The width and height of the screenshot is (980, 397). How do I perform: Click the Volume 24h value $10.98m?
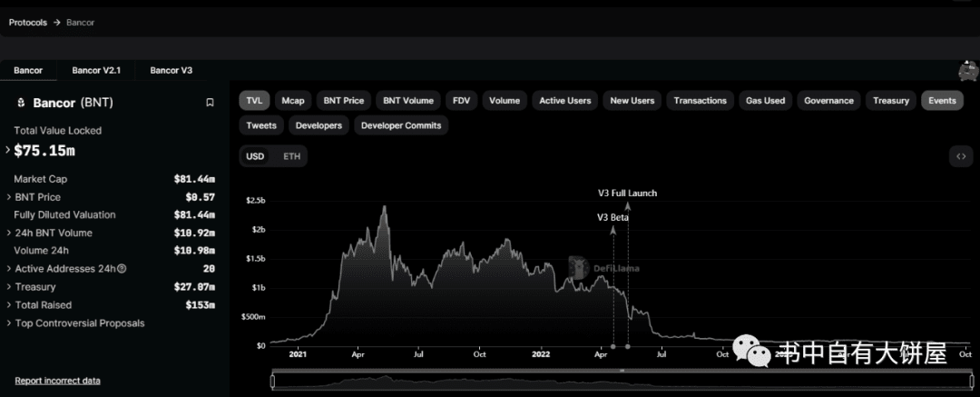tap(194, 251)
